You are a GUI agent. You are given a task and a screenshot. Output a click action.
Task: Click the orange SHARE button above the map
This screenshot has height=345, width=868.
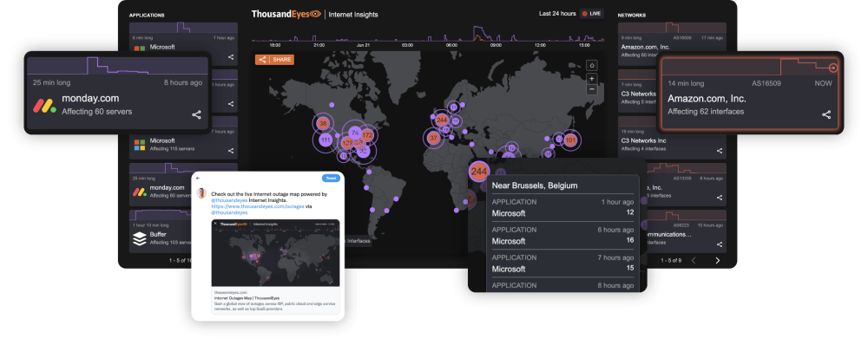coord(274,60)
